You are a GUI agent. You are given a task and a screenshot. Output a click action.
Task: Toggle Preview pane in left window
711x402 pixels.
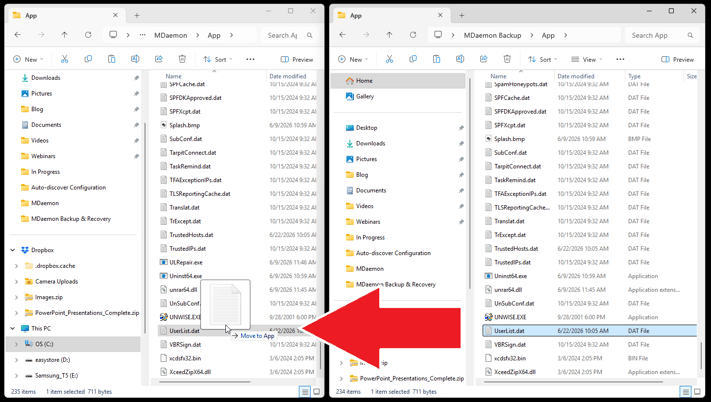(x=297, y=59)
